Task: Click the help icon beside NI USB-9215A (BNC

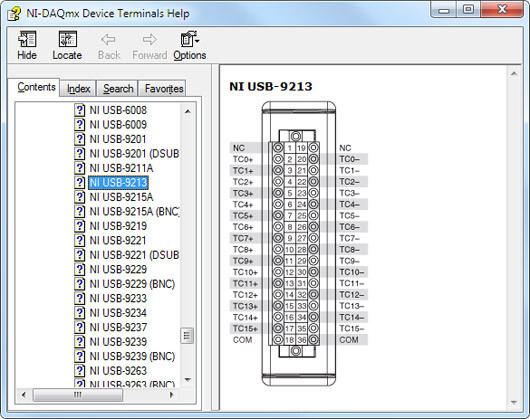Action: click(x=79, y=212)
